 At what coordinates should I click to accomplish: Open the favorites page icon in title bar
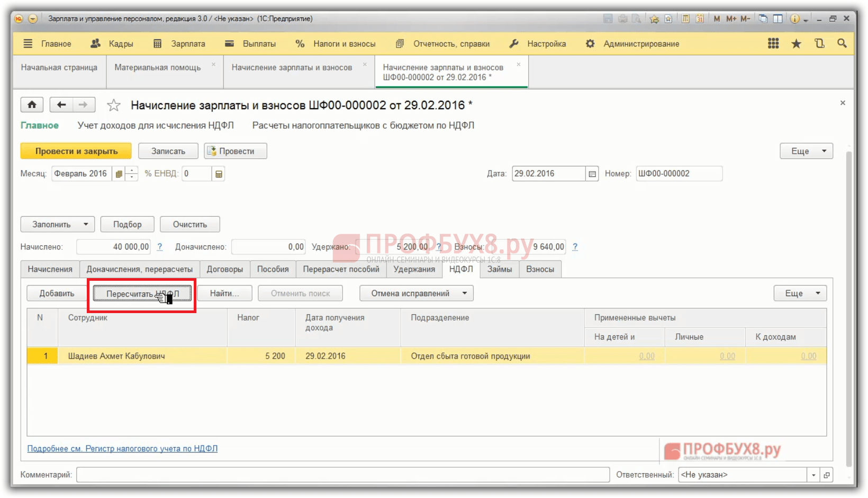click(x=668, y=19)
